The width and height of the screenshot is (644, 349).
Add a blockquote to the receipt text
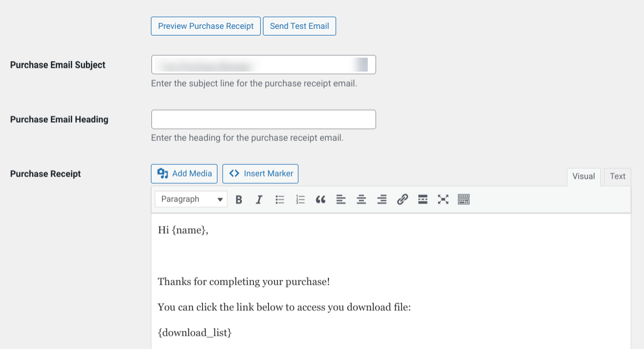click(x=320, y=199)
